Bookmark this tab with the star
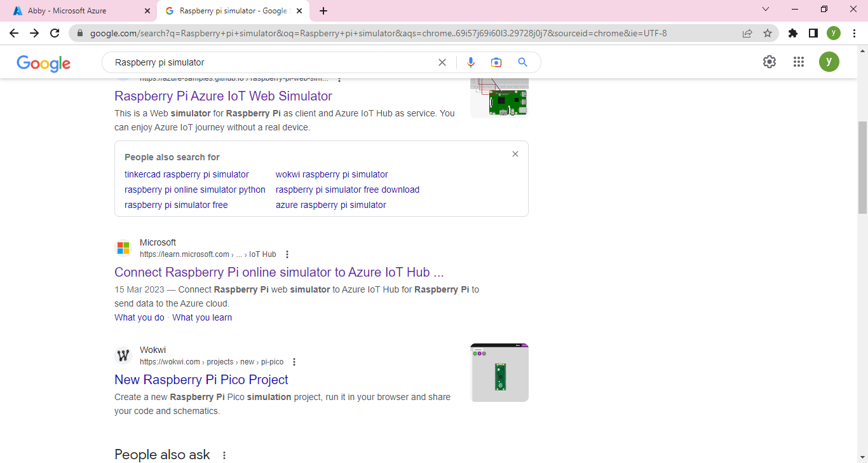The width and height of the screenshot is (868, 463). tap(768, 33)
